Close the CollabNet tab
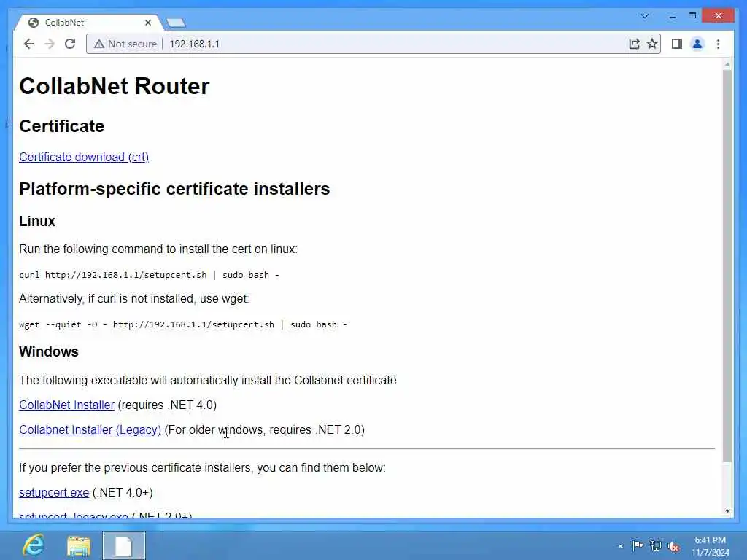Viewport: 747px width, 560px height. click(147, 23)
